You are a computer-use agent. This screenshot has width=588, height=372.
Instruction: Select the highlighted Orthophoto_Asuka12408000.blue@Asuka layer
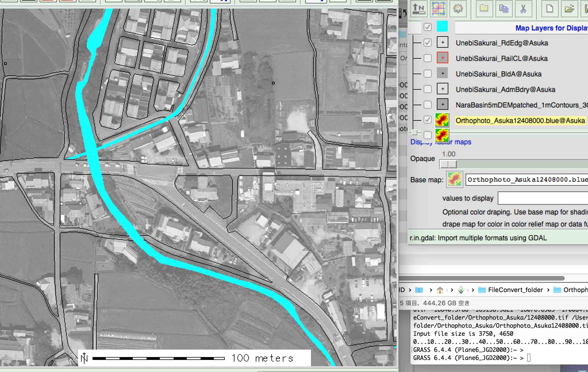click(520, 120)
